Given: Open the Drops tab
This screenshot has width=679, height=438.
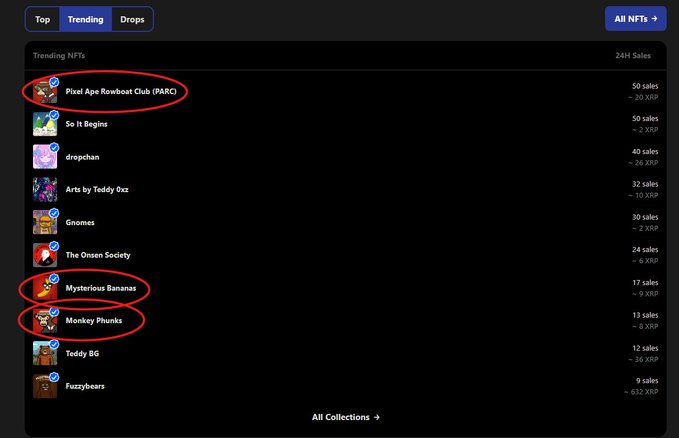Looking at the screenshot, I should pyautogui.click(x=132, y=19).
